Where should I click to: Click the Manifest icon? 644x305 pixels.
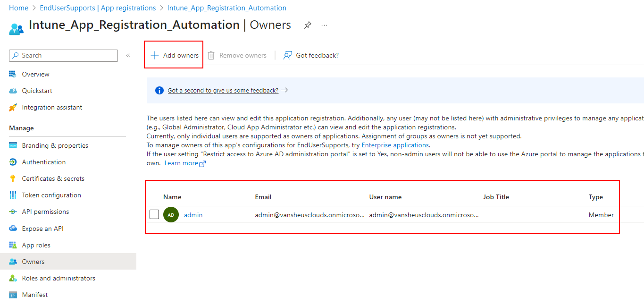[13, 295]
